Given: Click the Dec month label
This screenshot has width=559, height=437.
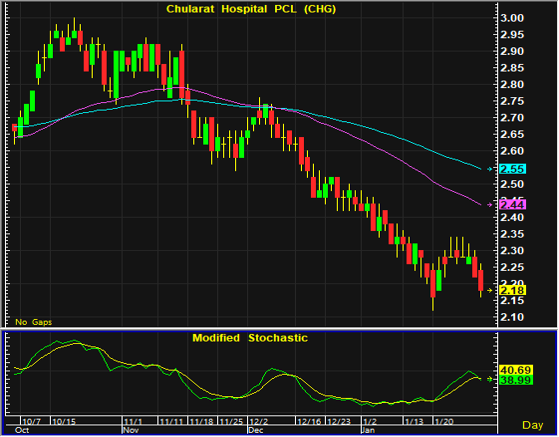Looking at the screenshot, I should click(256, 430).
